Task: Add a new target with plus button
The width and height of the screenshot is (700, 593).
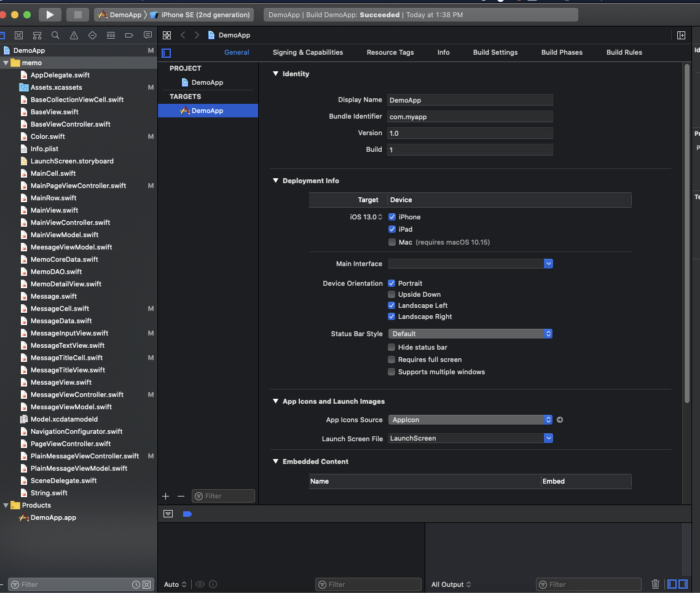Action: [165, 496]
